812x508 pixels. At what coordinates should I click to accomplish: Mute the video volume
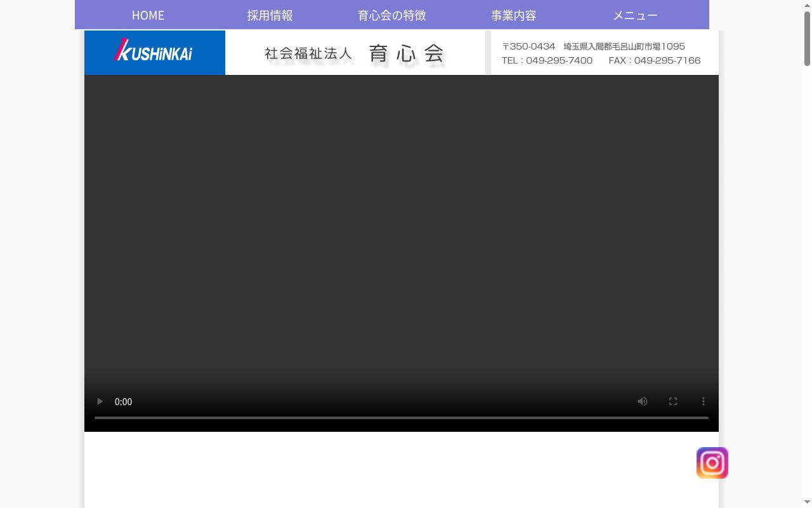[643, 401]
